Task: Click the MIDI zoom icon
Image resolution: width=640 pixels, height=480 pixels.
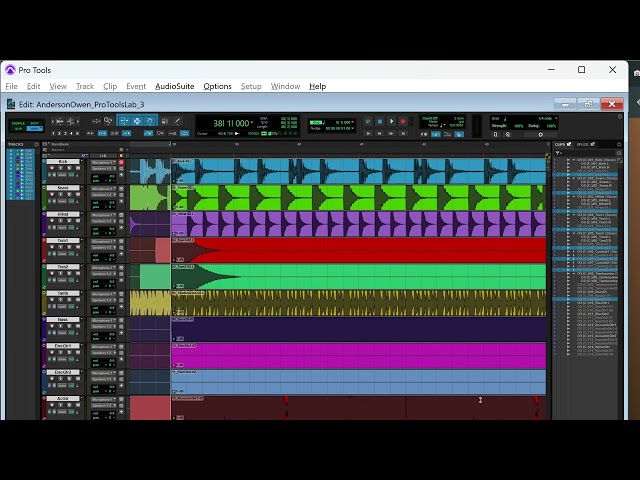Action: coord(70,121)
